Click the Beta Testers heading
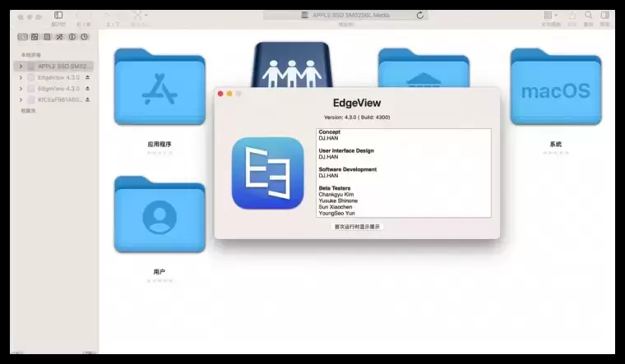 click(335, 188)
